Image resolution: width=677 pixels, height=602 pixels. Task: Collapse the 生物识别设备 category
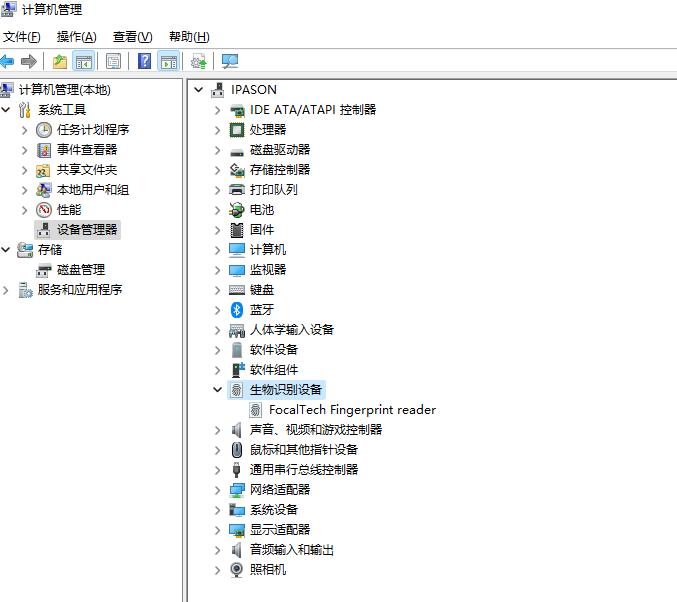click(x=218, y=390)
